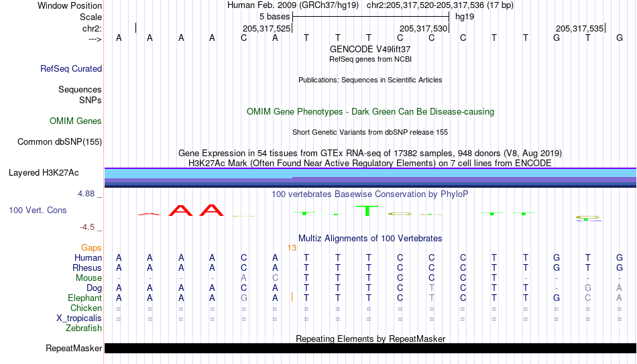Select the Rhesus alignment row label
Screen dimensions: 637x364
pos(87,268)
